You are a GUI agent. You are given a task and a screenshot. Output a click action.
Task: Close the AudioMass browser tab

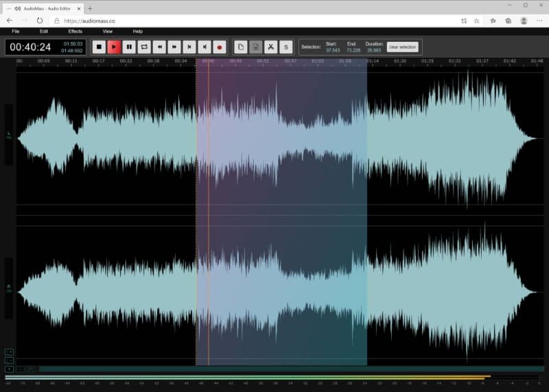coord(79,8)
